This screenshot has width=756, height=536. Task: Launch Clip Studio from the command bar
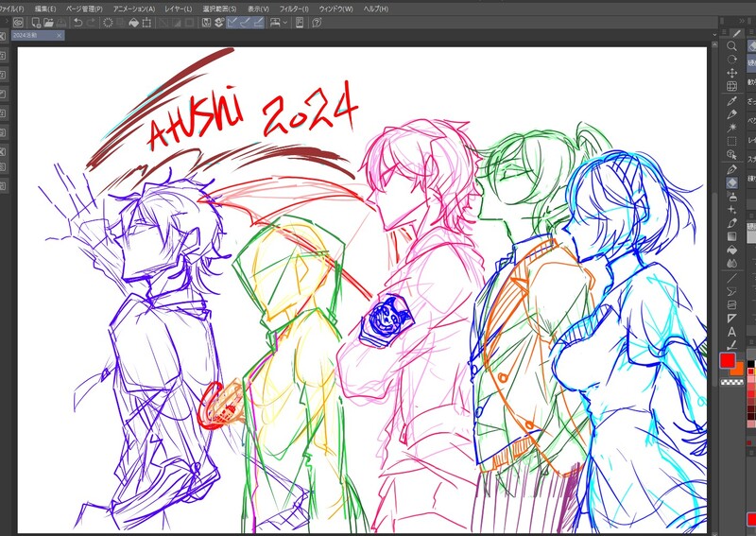tap(18, 22)
